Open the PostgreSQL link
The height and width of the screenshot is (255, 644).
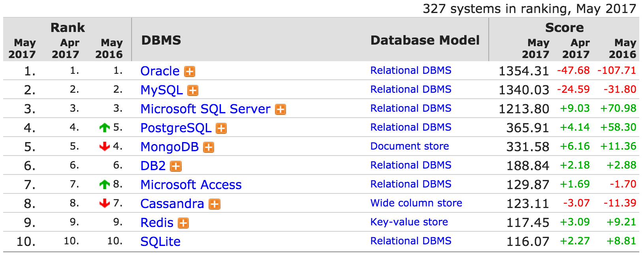(176, 128)
